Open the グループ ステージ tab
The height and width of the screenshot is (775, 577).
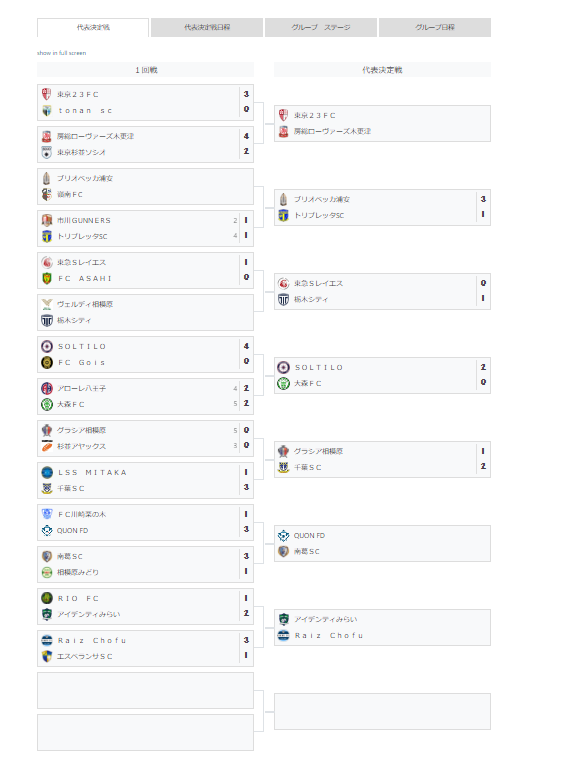coord(321,28)
